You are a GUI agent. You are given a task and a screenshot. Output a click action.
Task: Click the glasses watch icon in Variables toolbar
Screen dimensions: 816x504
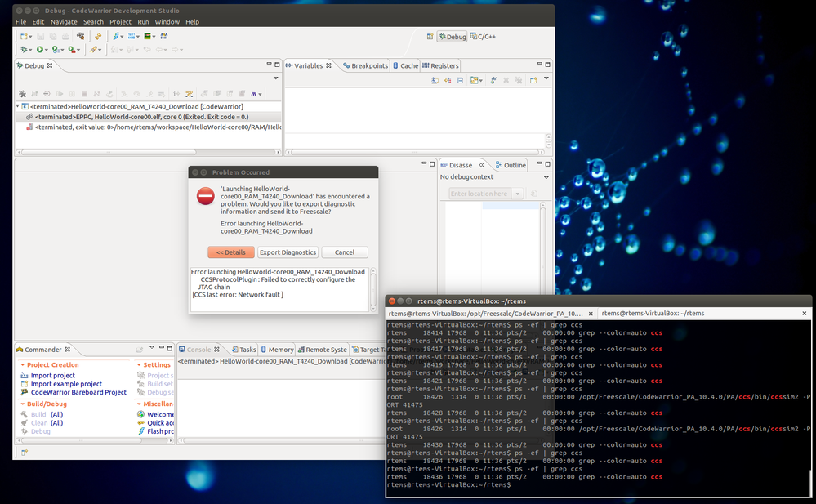(x=493, y=81)
